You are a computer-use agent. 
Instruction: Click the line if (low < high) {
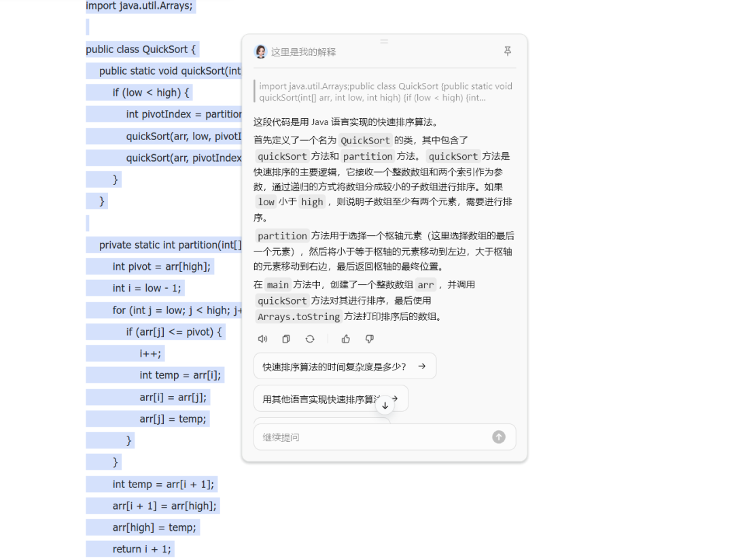tap(151, 92)
